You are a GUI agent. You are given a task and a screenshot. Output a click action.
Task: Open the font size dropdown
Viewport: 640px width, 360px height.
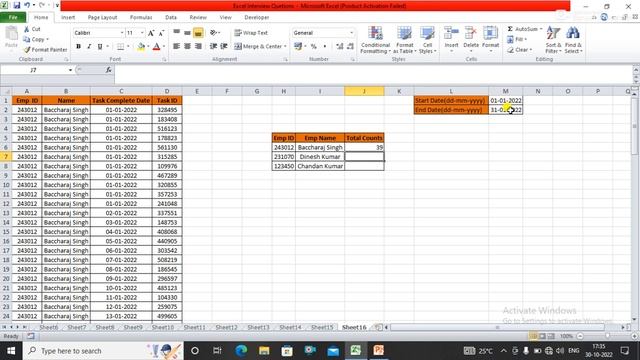142,33
